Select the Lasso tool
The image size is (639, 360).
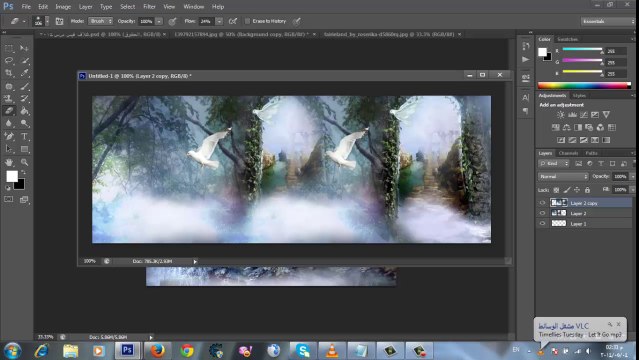click(9, 61)
